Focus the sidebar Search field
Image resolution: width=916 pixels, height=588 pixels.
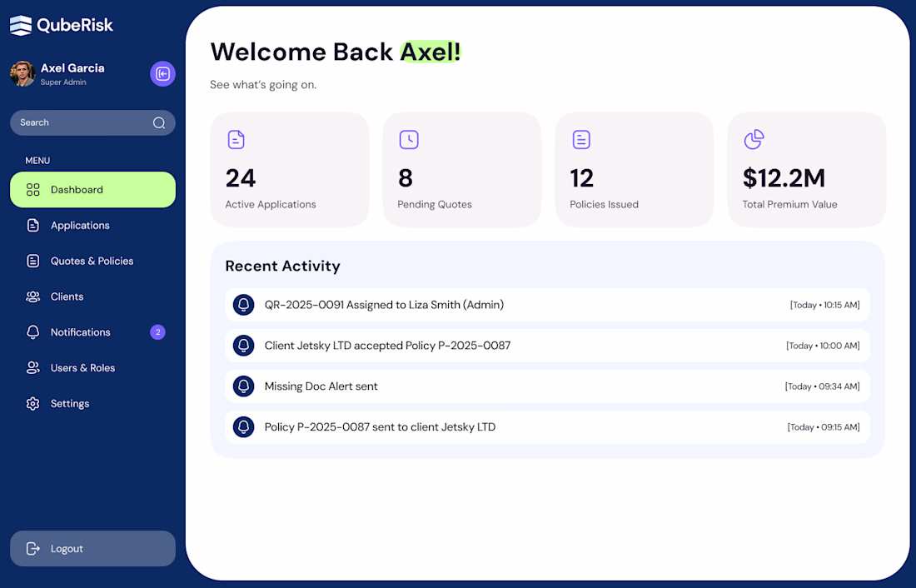tap(92, 122)
